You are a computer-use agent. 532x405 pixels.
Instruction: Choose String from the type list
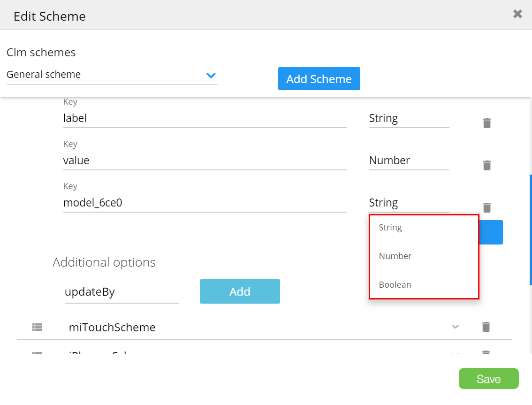pos(390,228)
